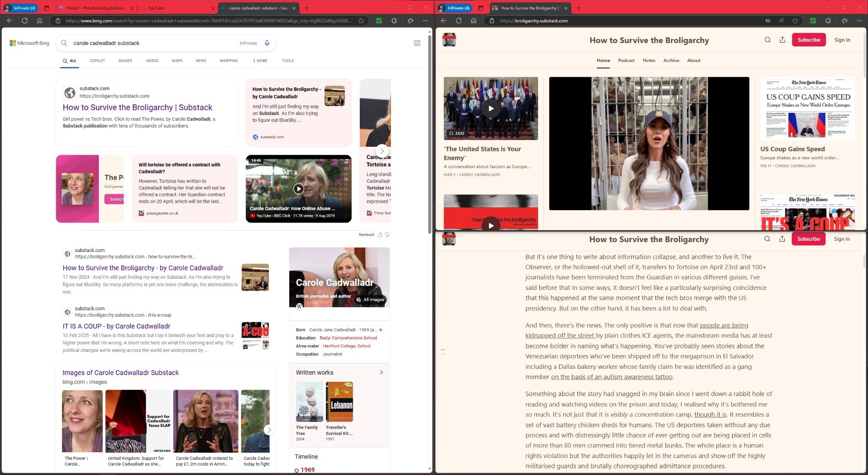Open TOOLS in the Bing search bar
The image size is (868, 475).
[x=288, y=61]
